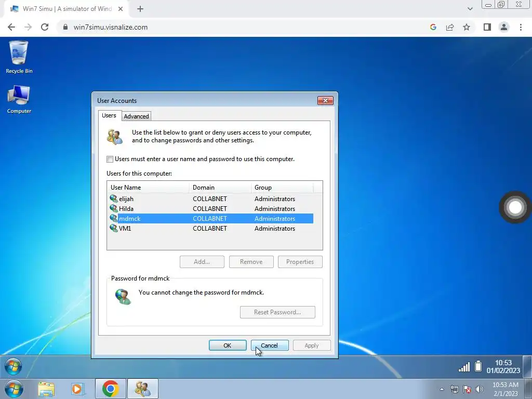Viewport: 532px width, 399px height.
Task: Share this page via the share icon
Action: tap(450, 27)
